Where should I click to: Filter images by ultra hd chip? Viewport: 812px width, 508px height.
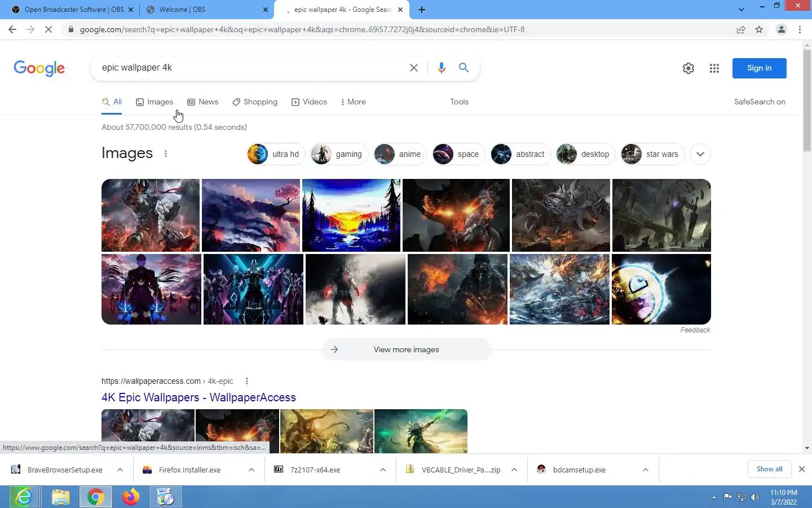[x=276, y=154]
